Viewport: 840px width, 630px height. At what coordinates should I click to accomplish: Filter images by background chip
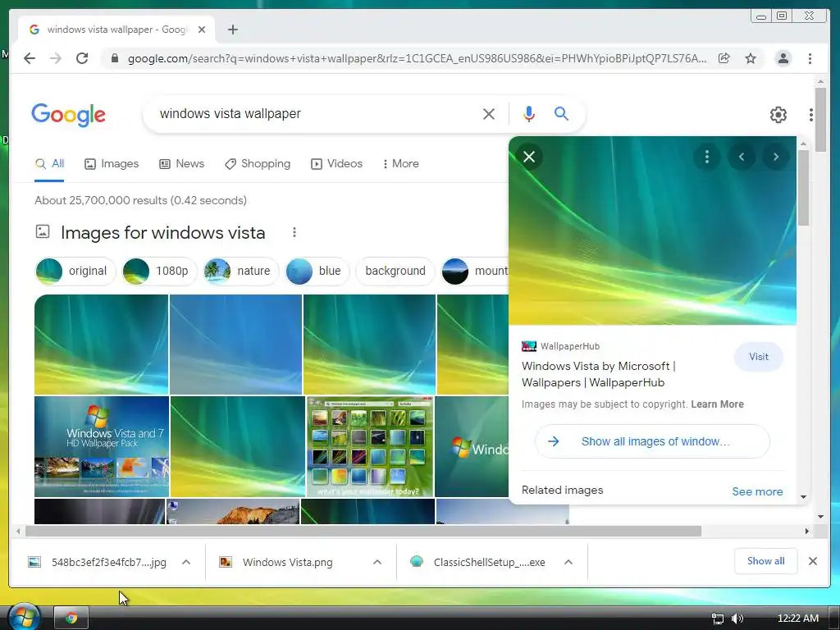395,271
